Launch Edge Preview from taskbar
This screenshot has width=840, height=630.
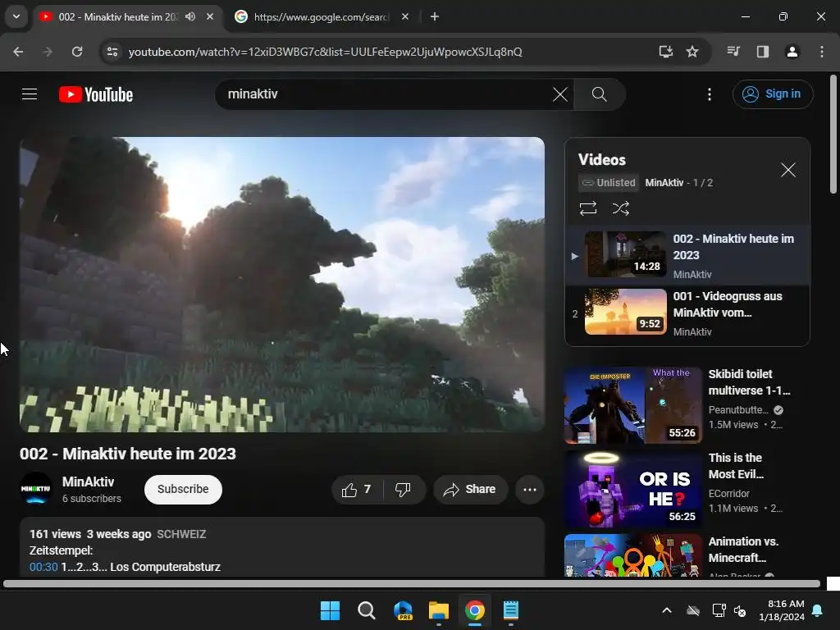(x=403, y=610)
